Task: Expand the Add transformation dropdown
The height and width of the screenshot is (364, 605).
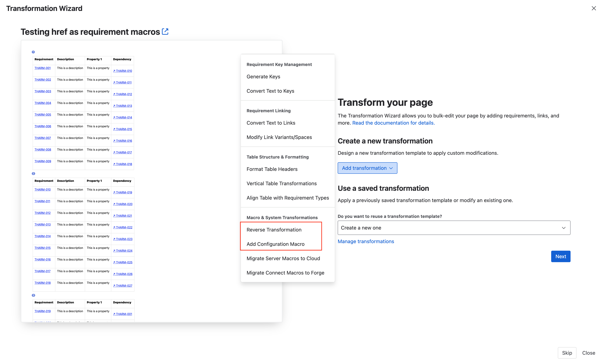Action: pos(367,168)
